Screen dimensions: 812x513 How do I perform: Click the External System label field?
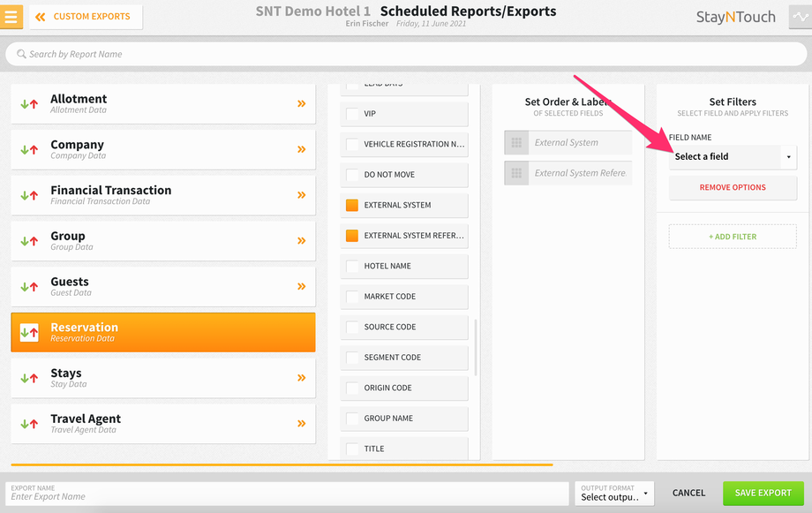click(x=580, y=142)
